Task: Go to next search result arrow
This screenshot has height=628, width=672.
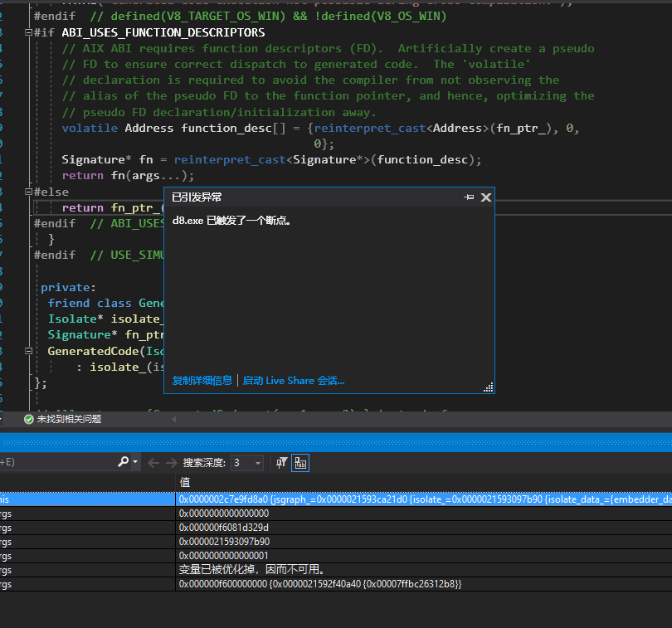Action: [x=172, y=463]
